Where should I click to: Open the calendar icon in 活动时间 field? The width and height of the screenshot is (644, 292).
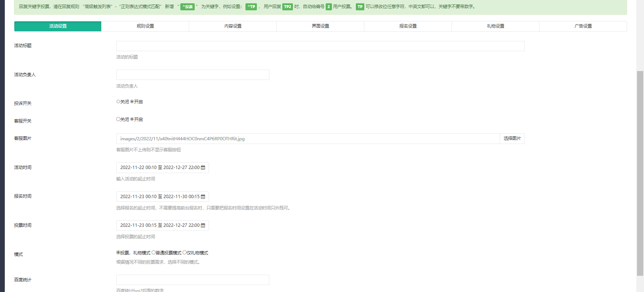(203, 168)
